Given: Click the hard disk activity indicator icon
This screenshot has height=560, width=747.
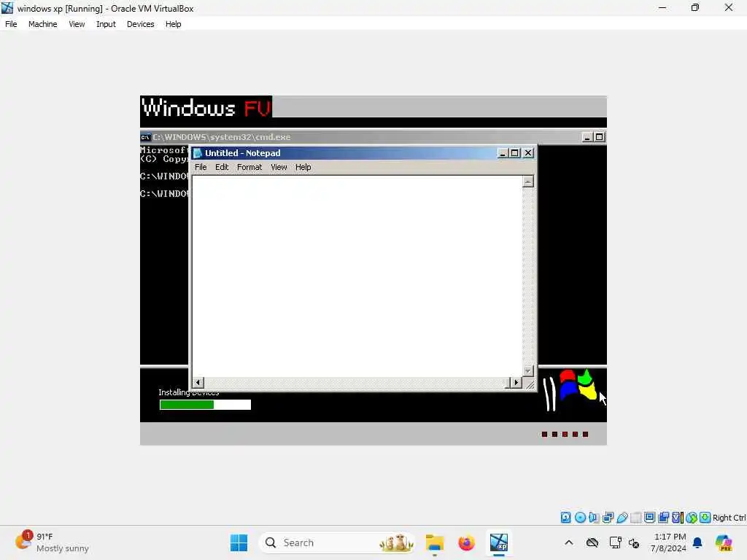Looking at the screenshot, I should pos(565,518).
